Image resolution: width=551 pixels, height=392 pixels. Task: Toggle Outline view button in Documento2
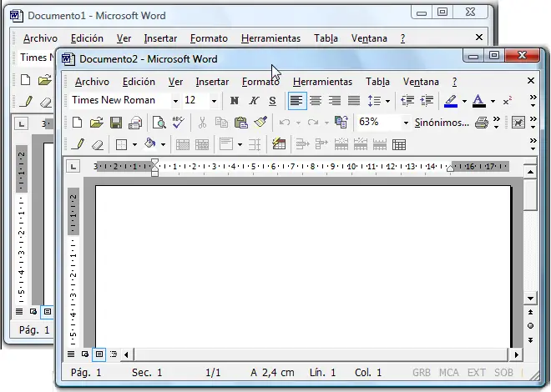pyautogui.click(x=114, y=354)
